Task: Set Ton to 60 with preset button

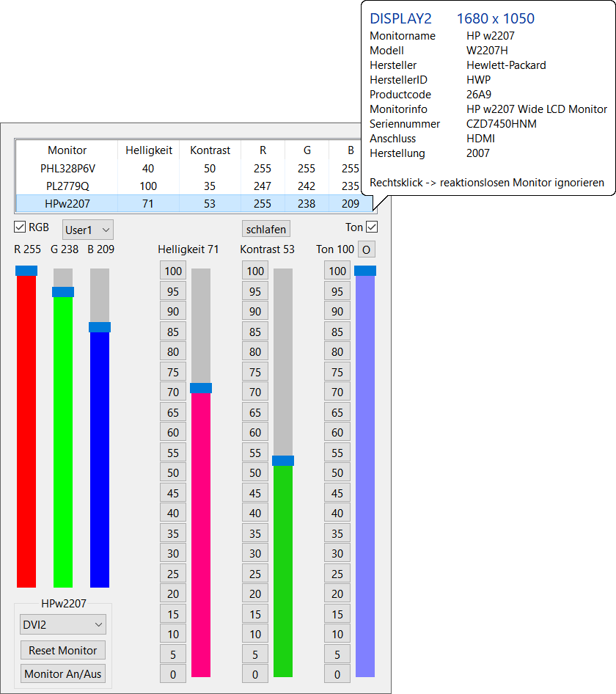Action: [337, 432]
